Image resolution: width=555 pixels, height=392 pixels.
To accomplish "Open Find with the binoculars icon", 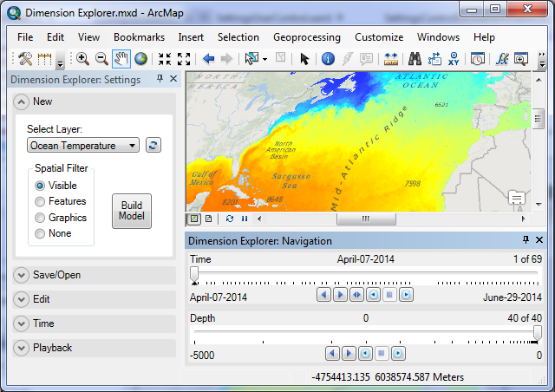I will pos(415,59).
